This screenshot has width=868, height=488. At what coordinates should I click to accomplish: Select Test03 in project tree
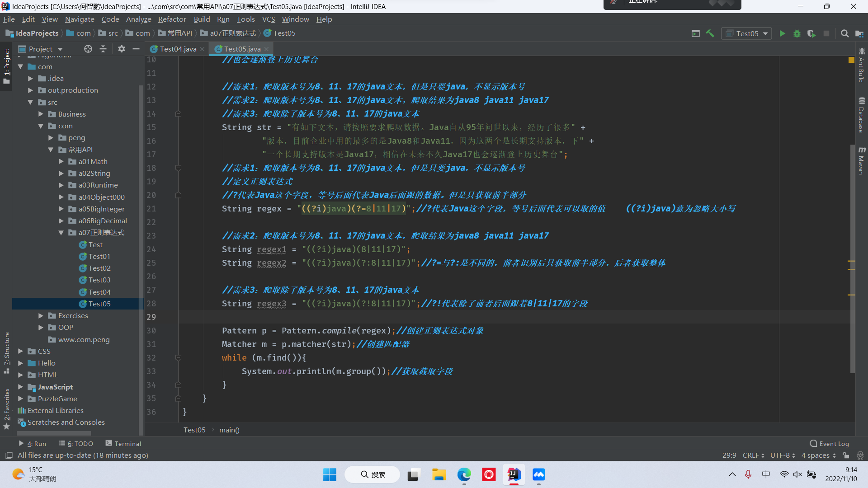[x=99, y=280]
